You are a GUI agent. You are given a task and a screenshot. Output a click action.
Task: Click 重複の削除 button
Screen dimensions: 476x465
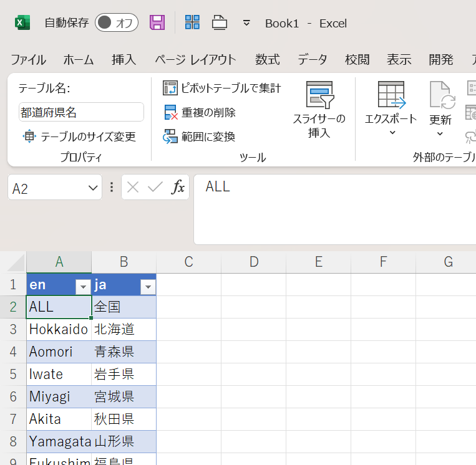pos(200,112)
